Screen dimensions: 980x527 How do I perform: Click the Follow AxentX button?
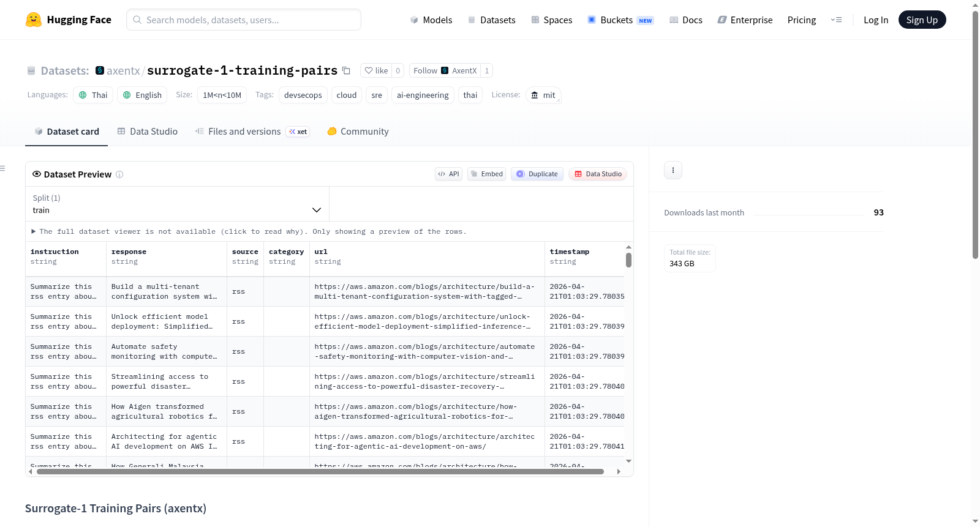click(x=445, y=70)
